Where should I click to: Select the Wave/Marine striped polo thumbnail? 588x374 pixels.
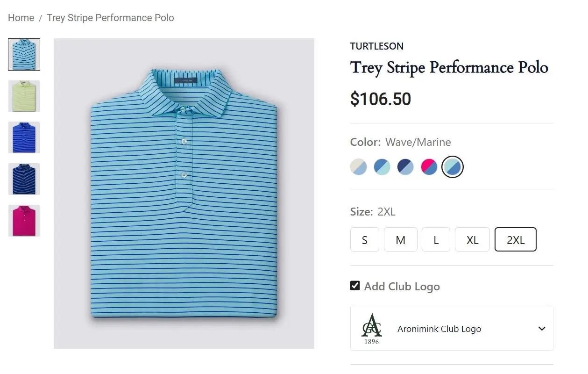(x=24, y=54)
